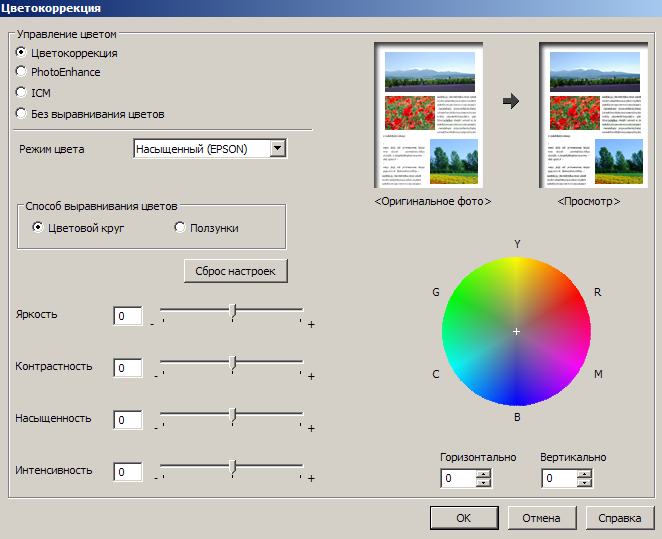Image resolution: width=662 pixels, height=539 pixels.
Task: Click the Y label above the color wheel
Action: coord(517,244)
